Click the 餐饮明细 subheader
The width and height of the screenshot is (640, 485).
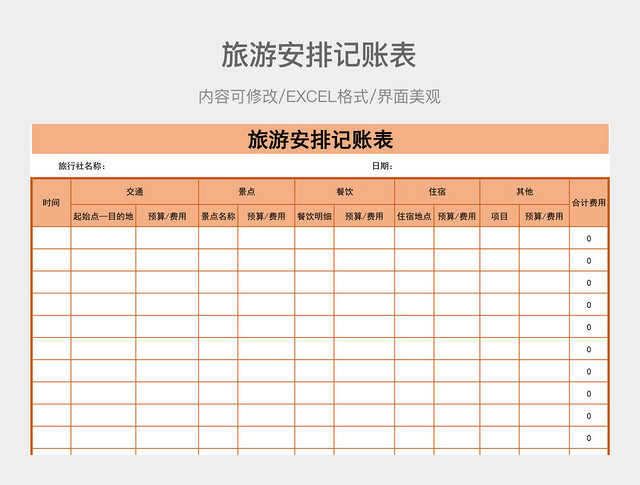314,216
